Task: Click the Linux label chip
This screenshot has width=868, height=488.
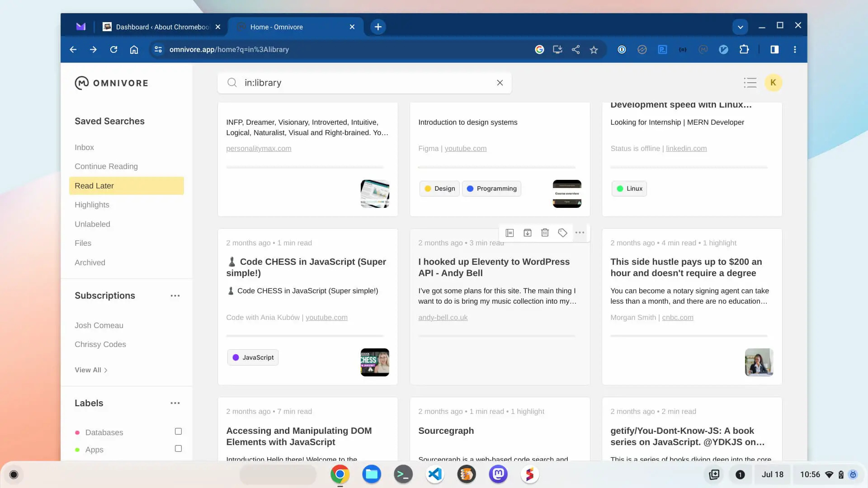Action: point(629,188)
